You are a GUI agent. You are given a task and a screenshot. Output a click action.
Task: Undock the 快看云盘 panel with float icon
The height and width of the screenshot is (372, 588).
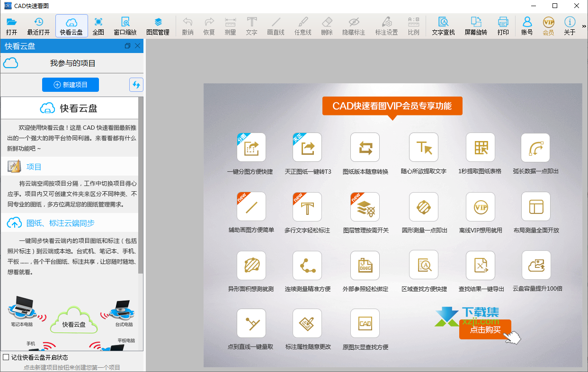(127, 46)
